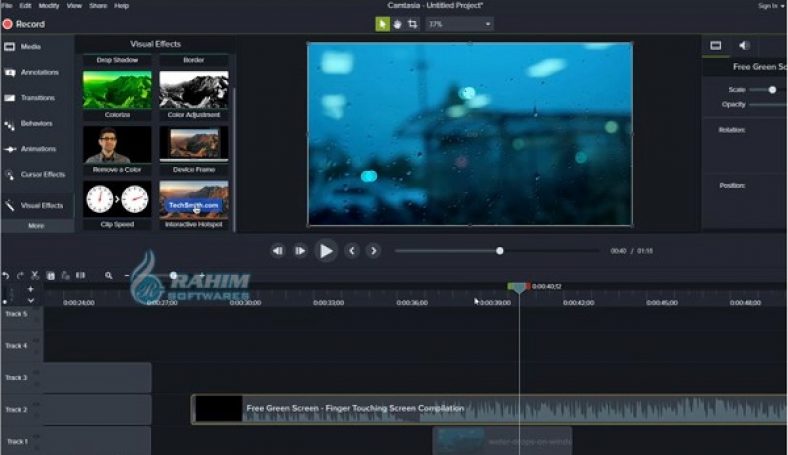The width and height of the screenshot is (788, 455).
Task: Click the Scale slider in properties
Action: click(x=771, y=90)
